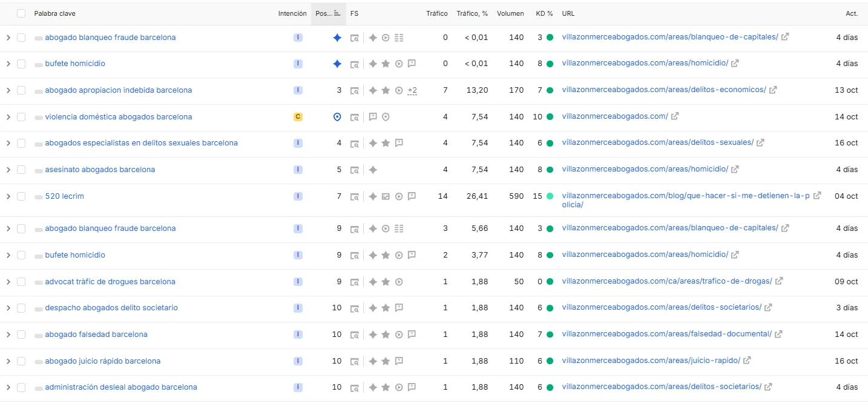
Task: Select checkbox for asesinato abogados barcelona
Action: point(21,170)
